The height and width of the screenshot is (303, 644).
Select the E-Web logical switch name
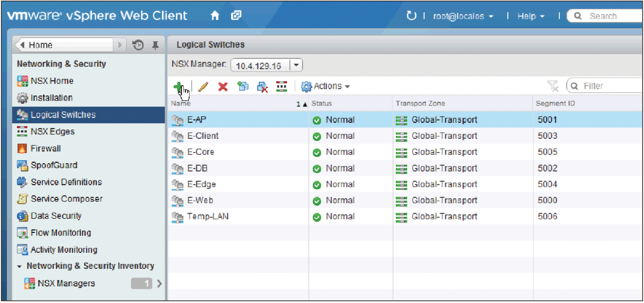tap(200, 200)
